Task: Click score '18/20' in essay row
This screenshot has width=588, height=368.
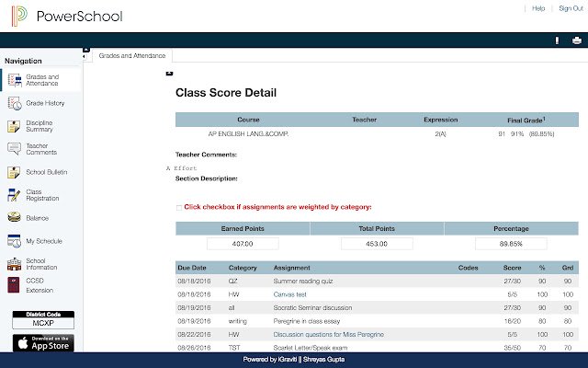Action: point(513,321)
